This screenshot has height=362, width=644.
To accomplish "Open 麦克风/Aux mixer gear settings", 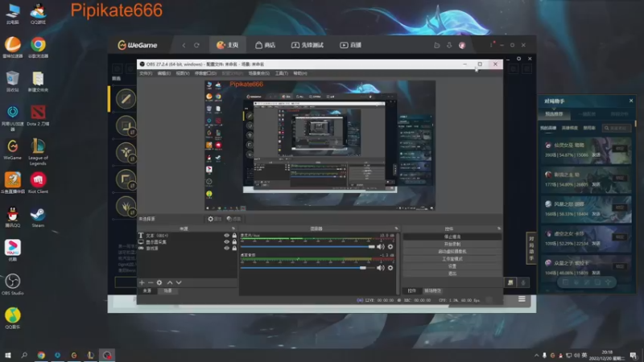I will [x=390, y=247].
